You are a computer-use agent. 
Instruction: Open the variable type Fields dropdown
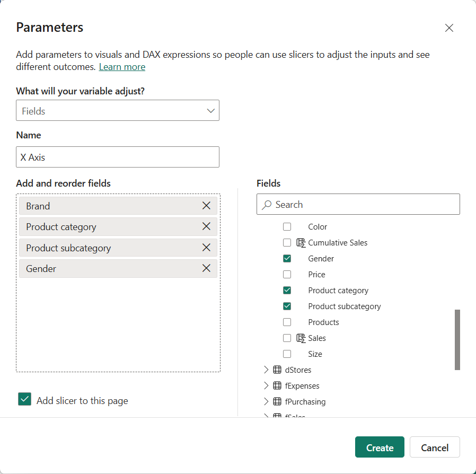coord(118,110)
